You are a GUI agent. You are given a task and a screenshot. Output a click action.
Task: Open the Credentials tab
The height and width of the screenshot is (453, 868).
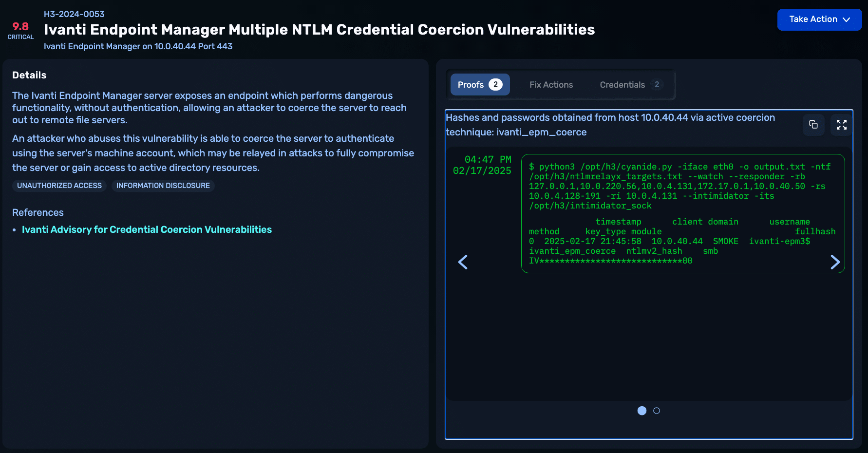click(x=623, y=84)
